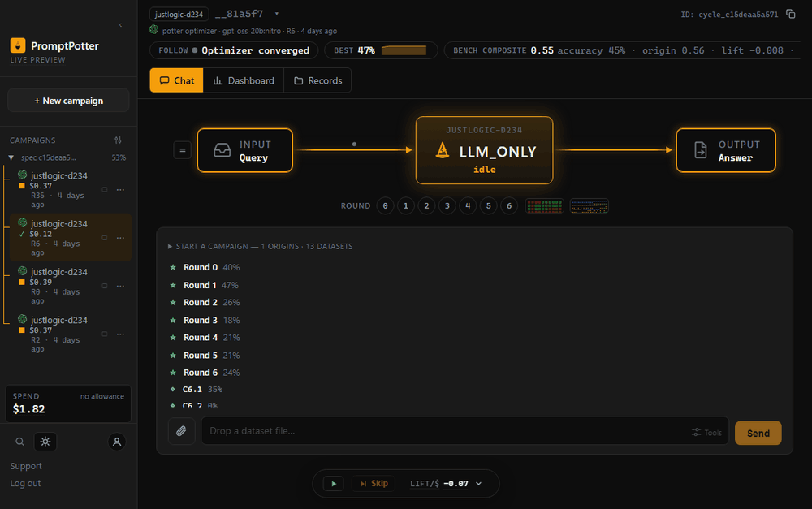Screen dimensions: 812x509
Task: Open the Tools options in message box
Action: pyautogui.click(x=707, y=432)
